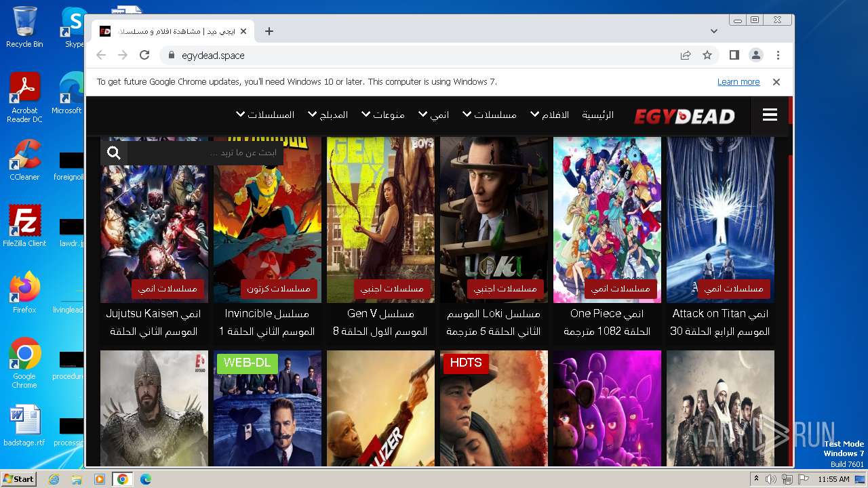Expand انمي dropdown menu
Viewport: 868px width, 488px height.
click(x=434, y=115)
